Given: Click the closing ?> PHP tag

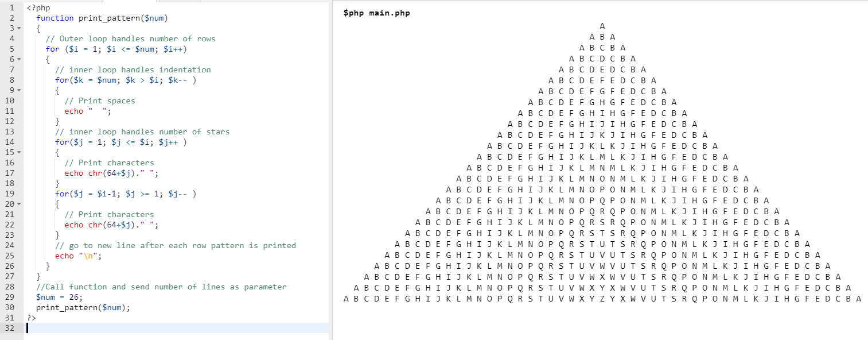Looking at the screenshot, I should (x=31, y=318).
